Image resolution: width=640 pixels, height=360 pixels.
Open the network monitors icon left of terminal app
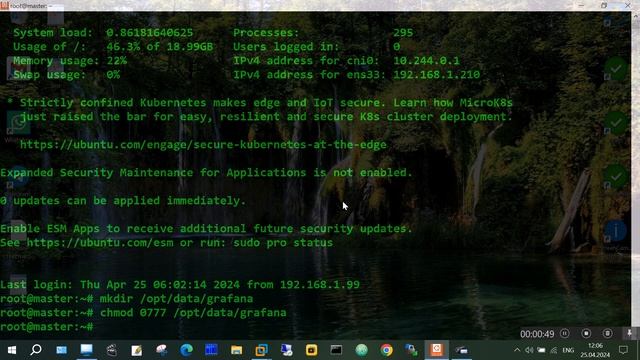(x=411, y=350)
